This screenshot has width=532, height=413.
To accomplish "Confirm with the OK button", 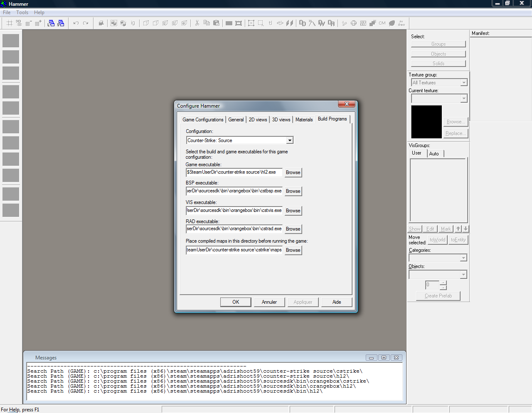I will (236, 302).
